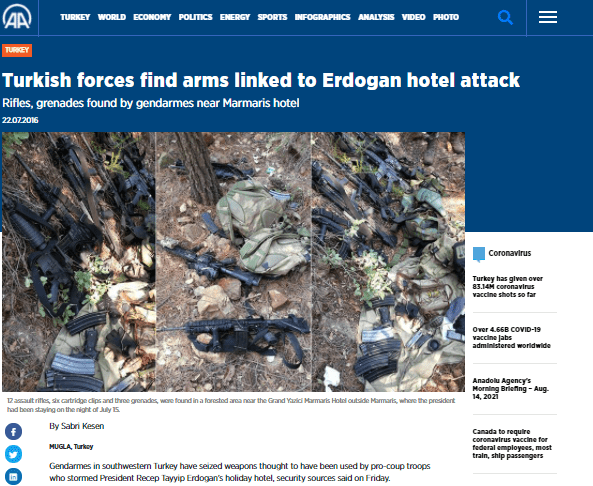Share article via Facebook icon

pyautogui.click(x=13, y=432)
